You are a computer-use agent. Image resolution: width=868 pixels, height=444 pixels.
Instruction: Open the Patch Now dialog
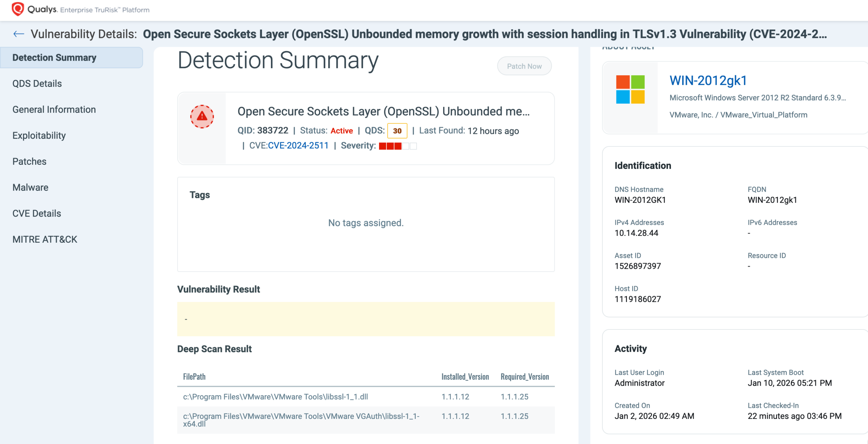point(524,66)
